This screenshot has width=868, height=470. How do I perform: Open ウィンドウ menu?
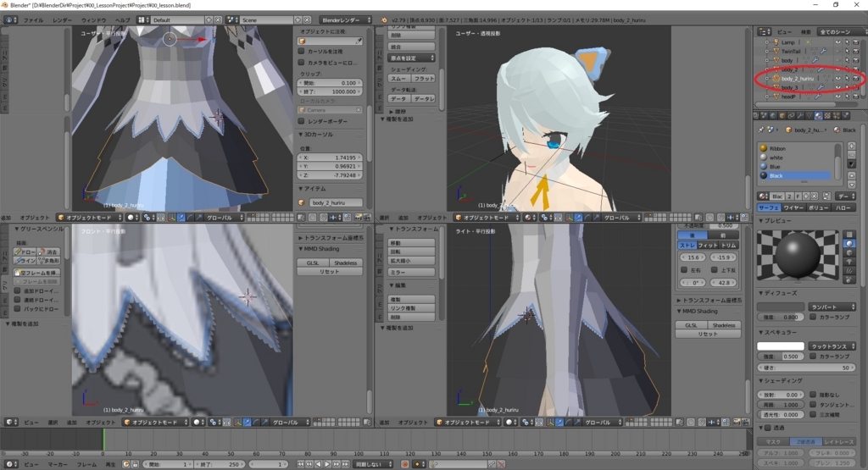point(93,20)
